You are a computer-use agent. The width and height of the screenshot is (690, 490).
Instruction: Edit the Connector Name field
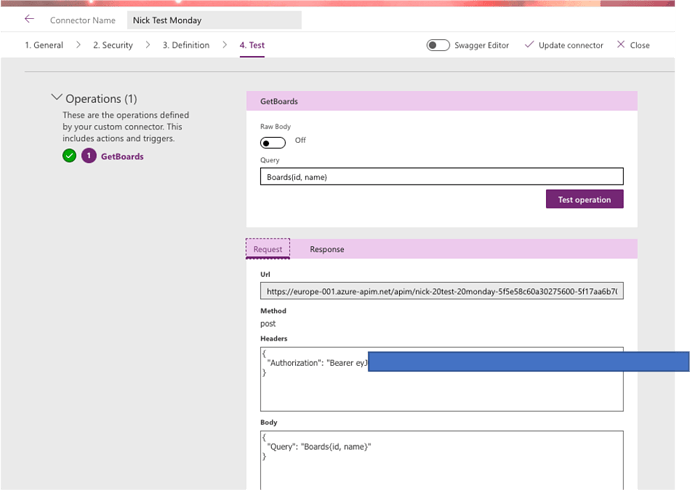214,20
